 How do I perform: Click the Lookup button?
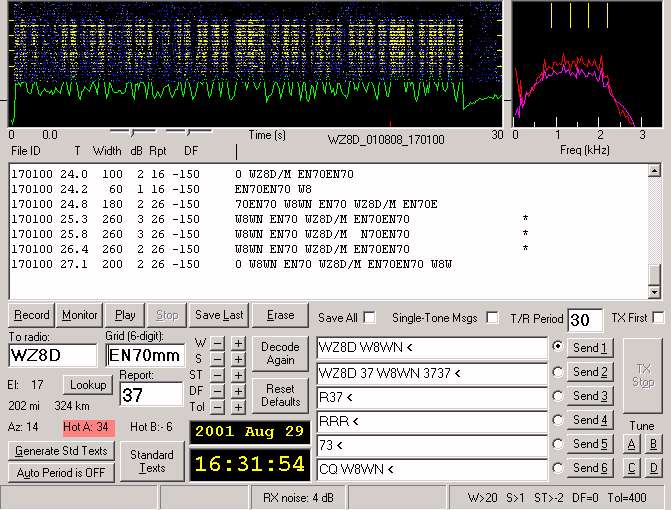[x=88, y=385]
